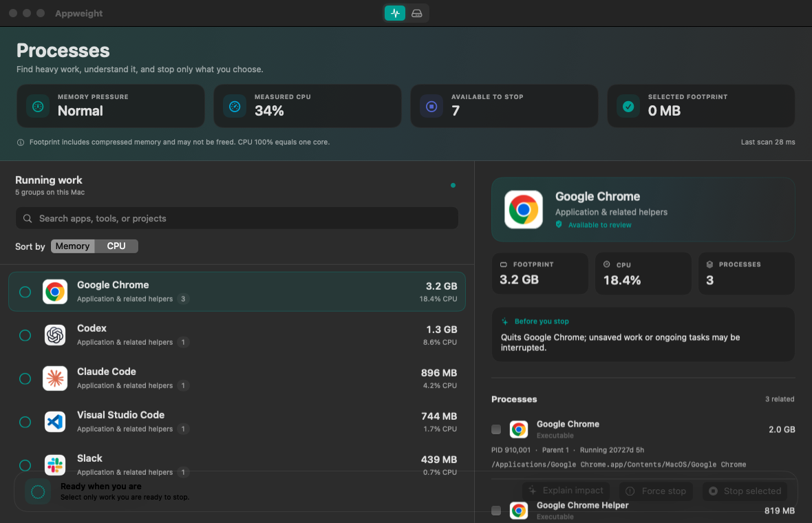Click Explain impact button
812x523 pixels.
pos(566,491)
